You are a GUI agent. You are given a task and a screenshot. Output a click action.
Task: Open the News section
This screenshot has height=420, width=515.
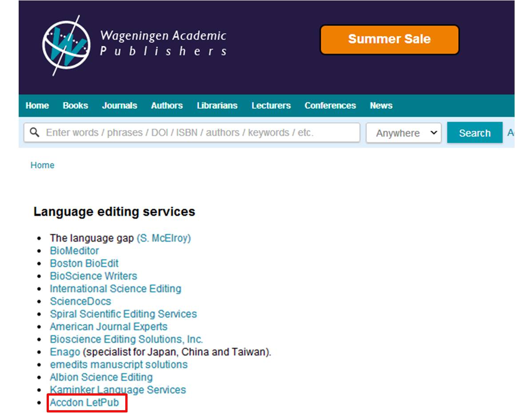click(381, 105)
